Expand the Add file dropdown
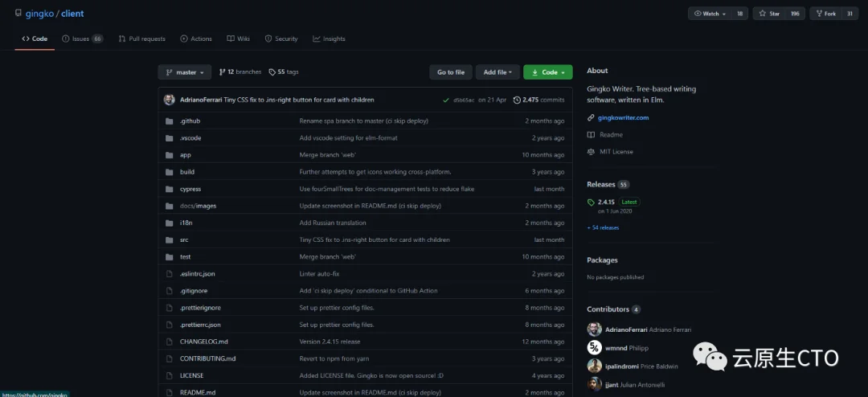 point(497,72)
